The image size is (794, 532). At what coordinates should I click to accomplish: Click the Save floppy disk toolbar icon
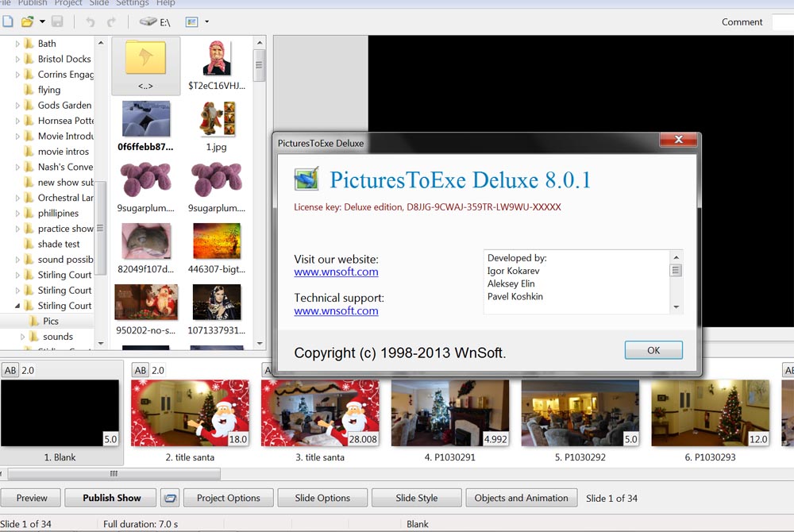(x=57, y=21)
